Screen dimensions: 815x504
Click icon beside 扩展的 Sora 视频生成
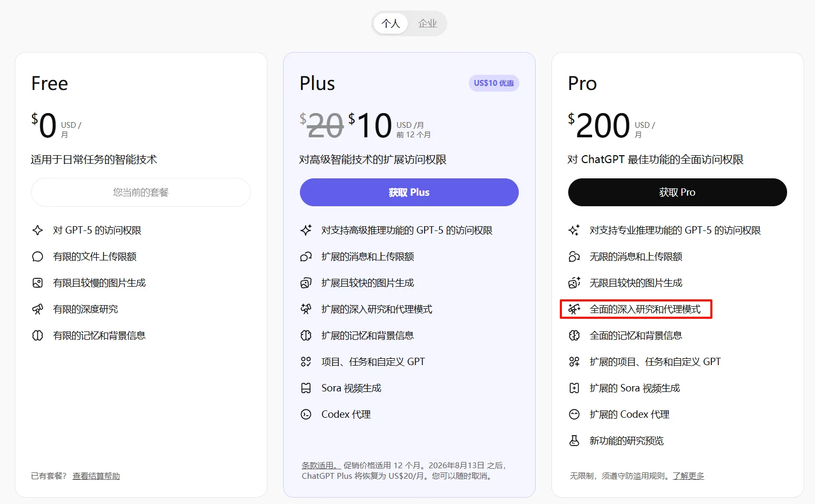pos(575,388)
